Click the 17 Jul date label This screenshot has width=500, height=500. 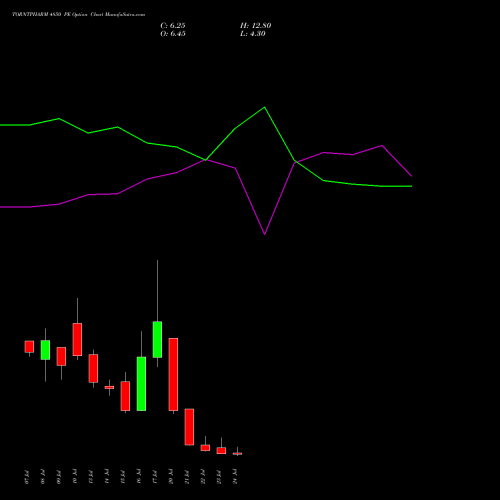[x=155, y=477]
